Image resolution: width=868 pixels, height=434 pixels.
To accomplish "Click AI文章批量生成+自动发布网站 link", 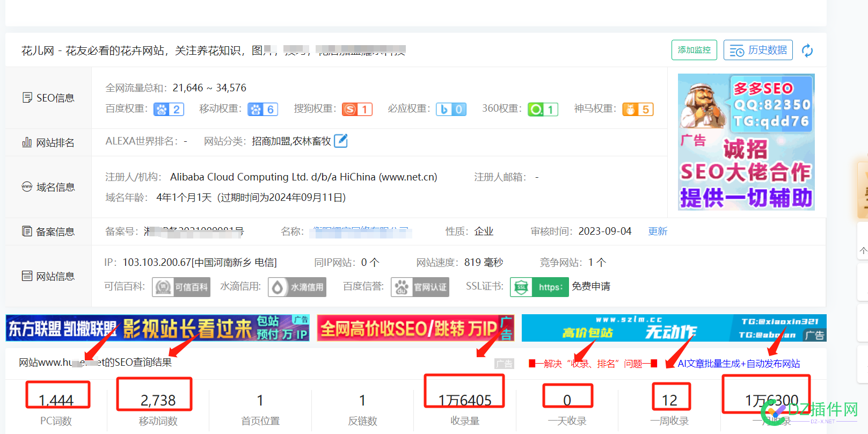I will point(739,364).
